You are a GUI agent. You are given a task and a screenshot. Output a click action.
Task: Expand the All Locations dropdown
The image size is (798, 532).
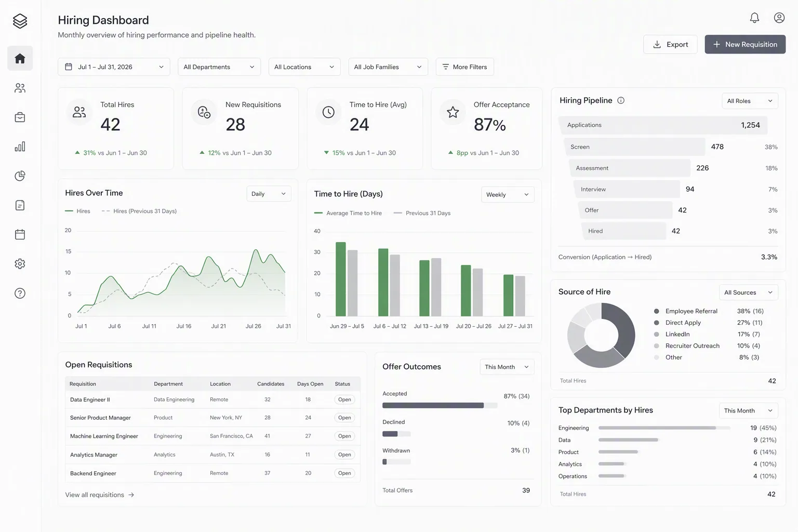[304, 67]
